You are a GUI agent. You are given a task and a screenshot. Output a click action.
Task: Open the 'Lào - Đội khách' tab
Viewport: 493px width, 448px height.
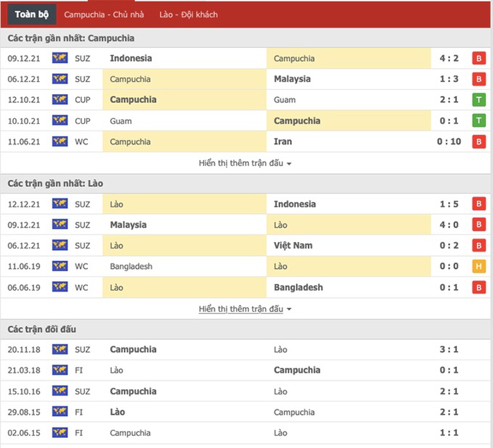click(188, 14)
